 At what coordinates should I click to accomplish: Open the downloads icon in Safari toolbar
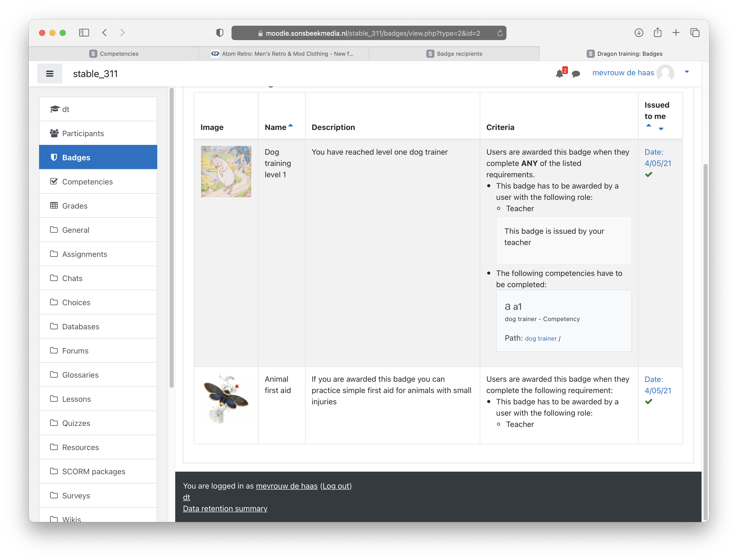pos(639,33)
